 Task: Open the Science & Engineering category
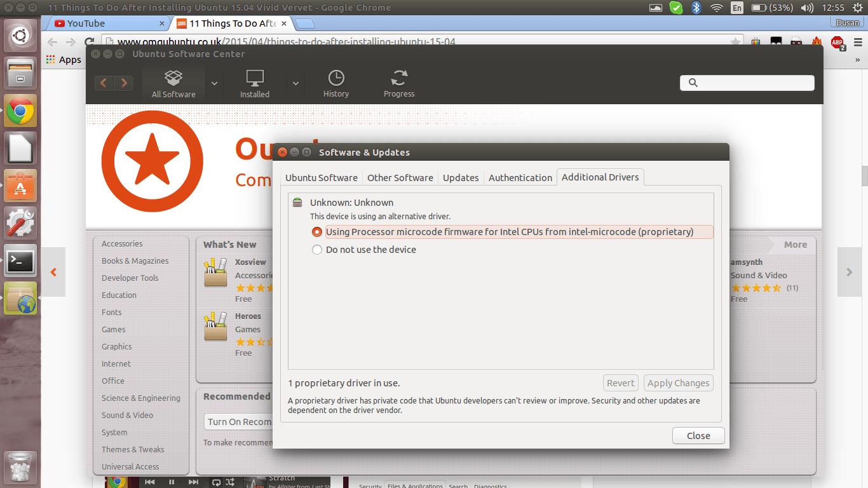[141, 398]
